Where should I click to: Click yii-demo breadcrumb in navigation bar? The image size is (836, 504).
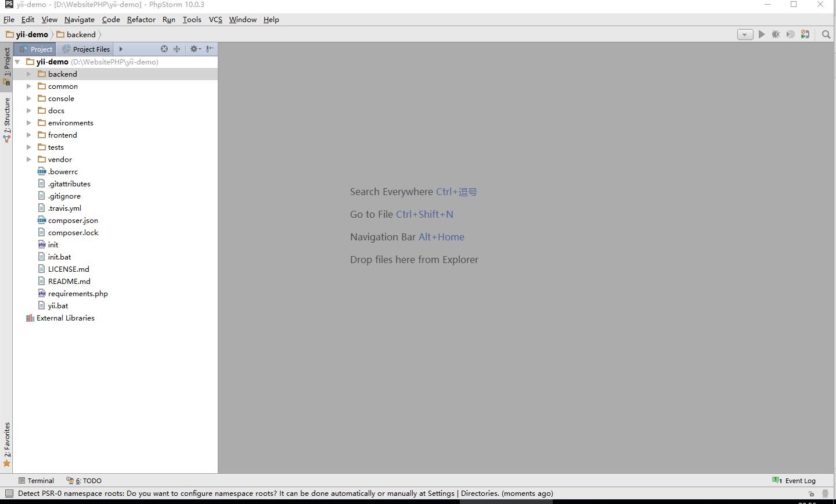(27, 34)
